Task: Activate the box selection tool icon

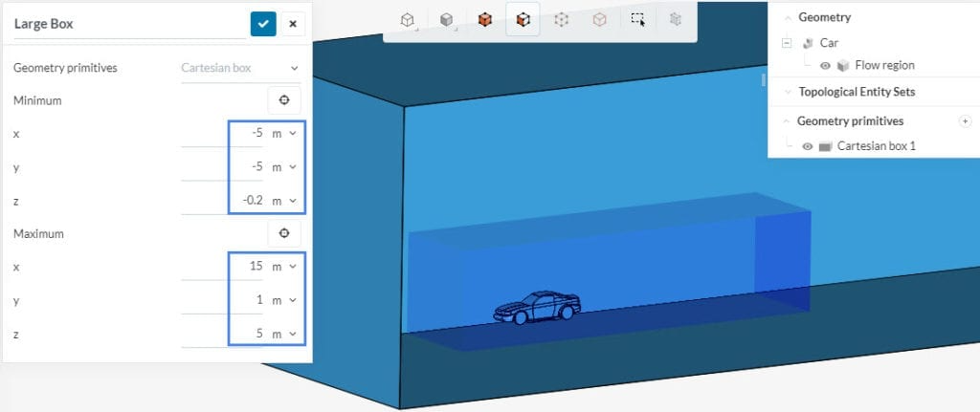Action: 637,20
